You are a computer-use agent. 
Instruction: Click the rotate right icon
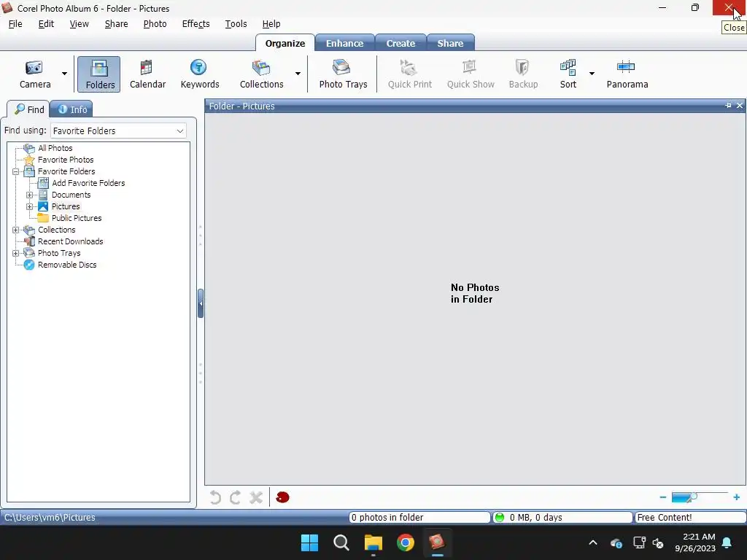tap(236, 497)
